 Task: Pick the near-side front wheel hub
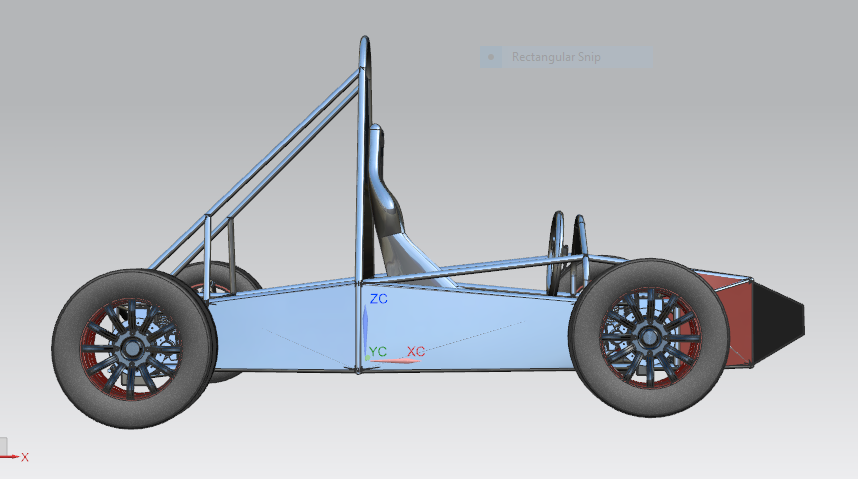pos(649,337)
